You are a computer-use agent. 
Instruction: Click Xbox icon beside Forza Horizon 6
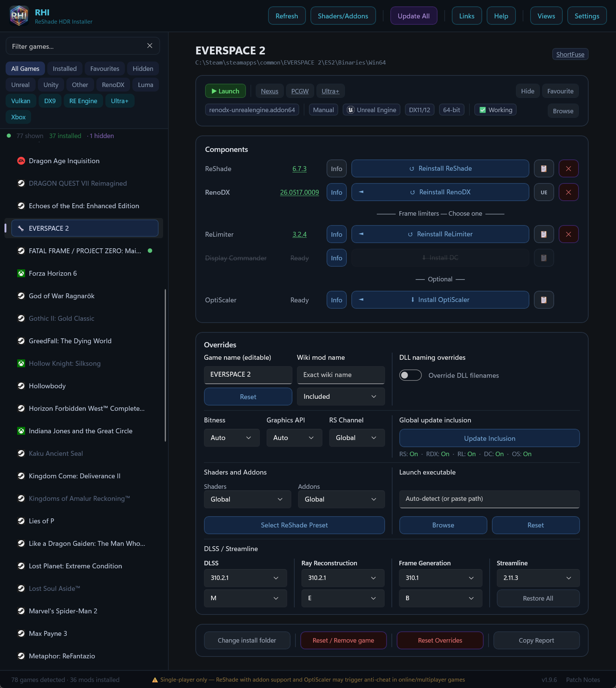point(21,273)
